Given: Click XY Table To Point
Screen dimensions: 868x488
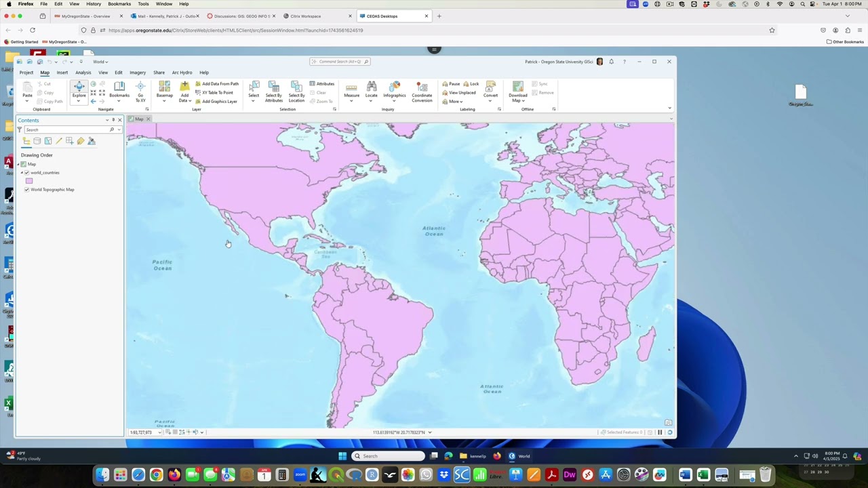Looking at the screenshot, I should click(x=214, y=93).
